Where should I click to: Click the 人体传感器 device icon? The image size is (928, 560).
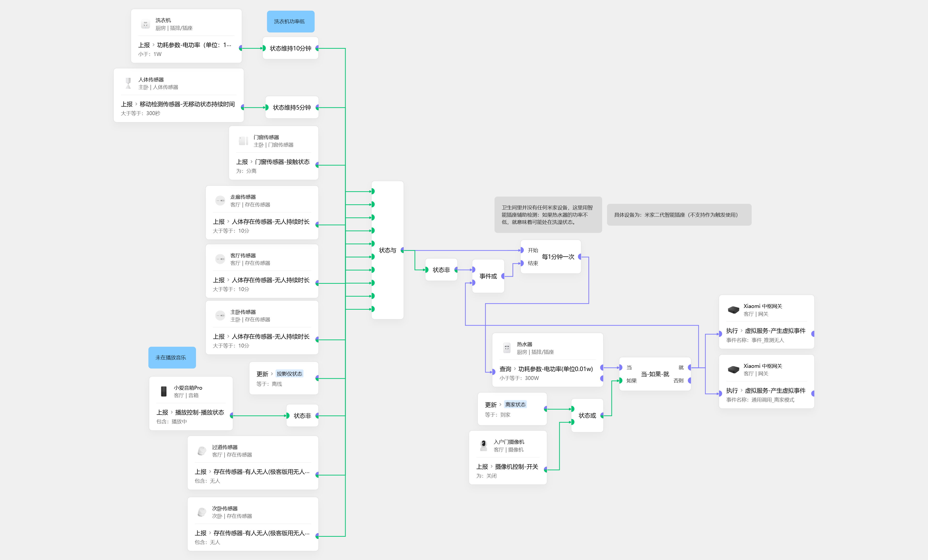tap(128, 83)
